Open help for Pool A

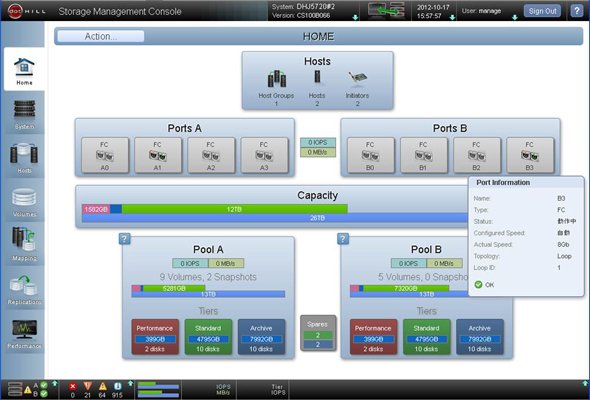click(125, 239)
